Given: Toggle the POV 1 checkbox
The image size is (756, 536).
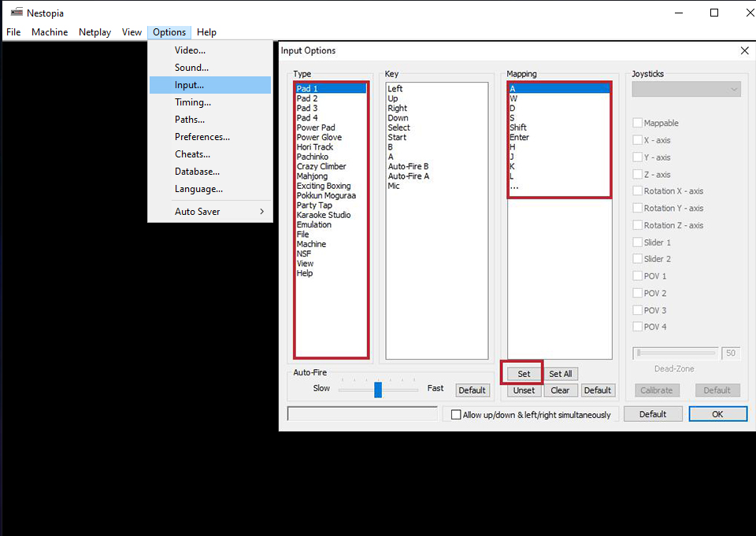Looking at the screenshot, I should [637, 276].
